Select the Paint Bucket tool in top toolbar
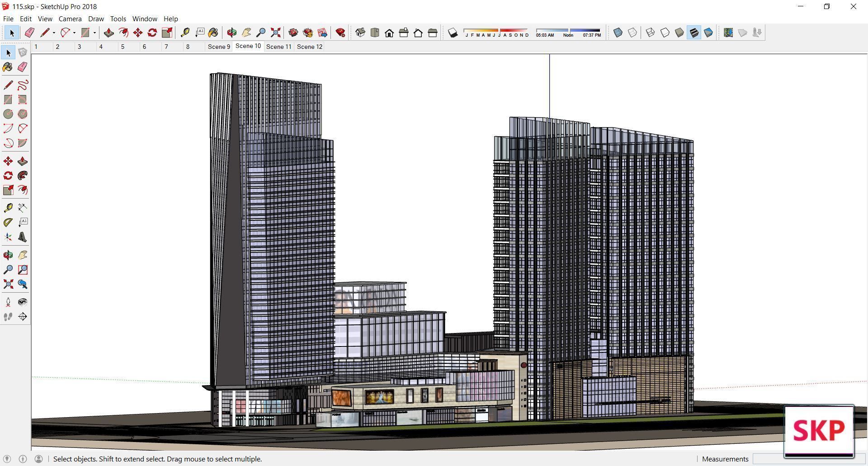 coord(213,33)
